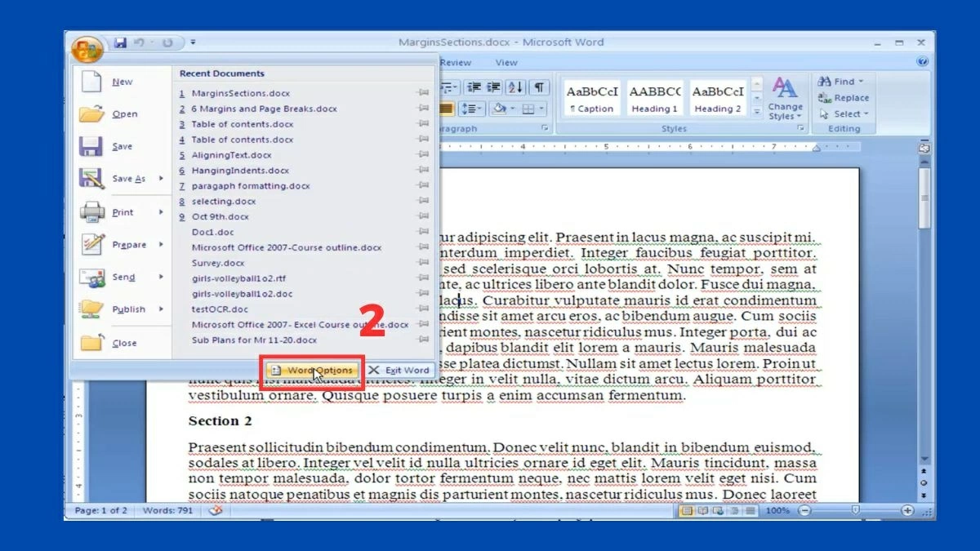This screenshot has width=980, height=551.
Task: Pin Survey.docx to the recent list
Action: point(423,264)
